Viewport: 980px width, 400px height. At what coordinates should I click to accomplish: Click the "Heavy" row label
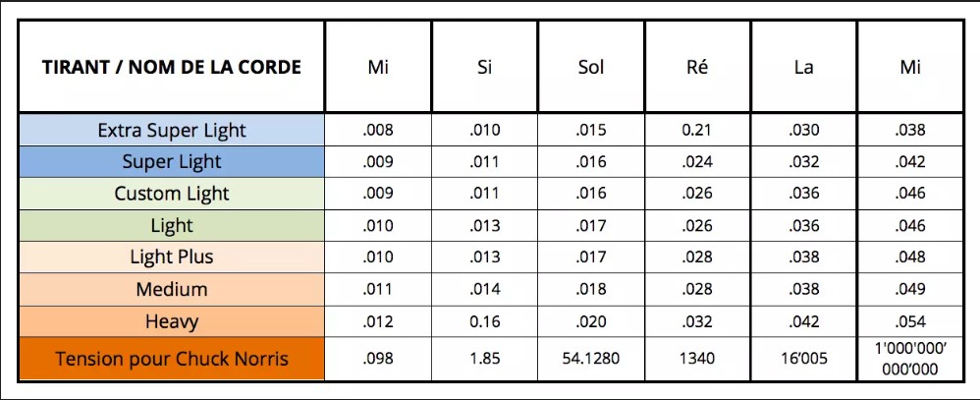172,321
